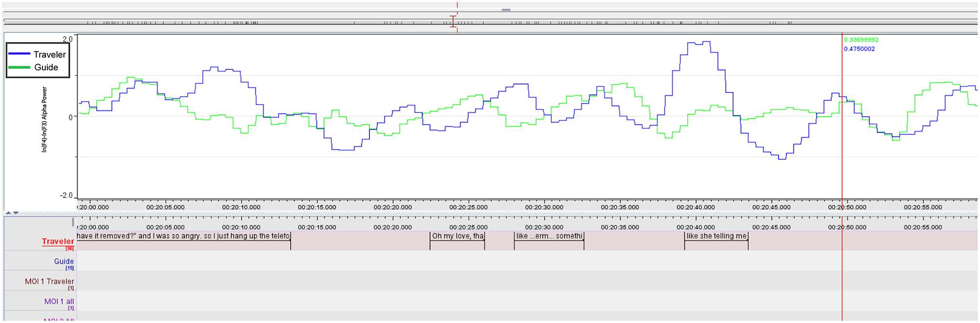Select the MOI 1 all tier
The height and width of the screenshot is (323, 980).
click(59, 301)
